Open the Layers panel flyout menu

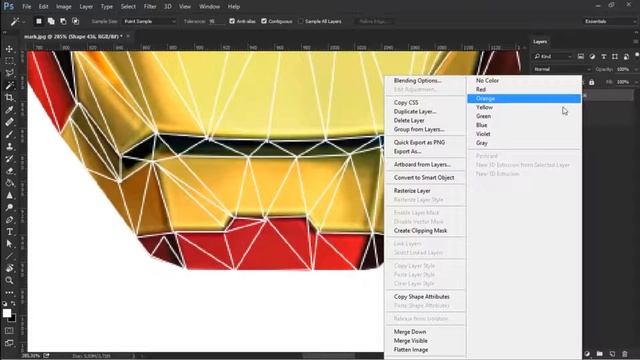pos(636,42)
